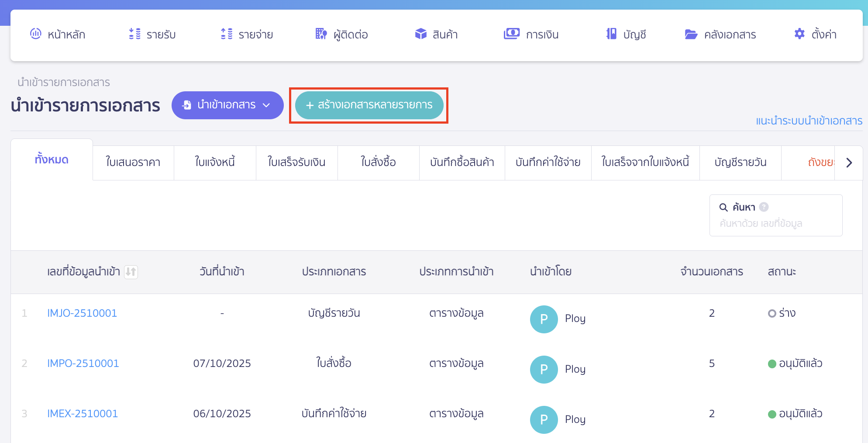The height and width of the screenshot is (443, 868).
Task: Switch to the ใบสั่งซื้อ tab
Action: tap(378, 162)
